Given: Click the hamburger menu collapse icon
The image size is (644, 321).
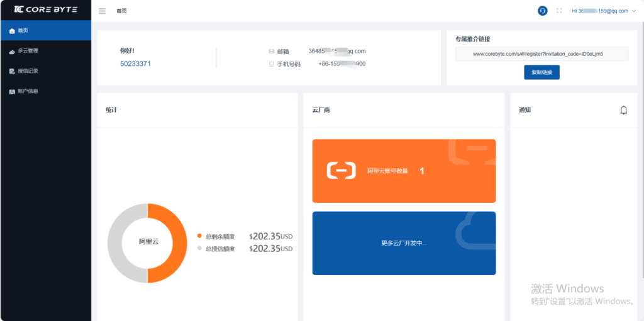Looking at the screenshot, I should [x=102, y=11].
